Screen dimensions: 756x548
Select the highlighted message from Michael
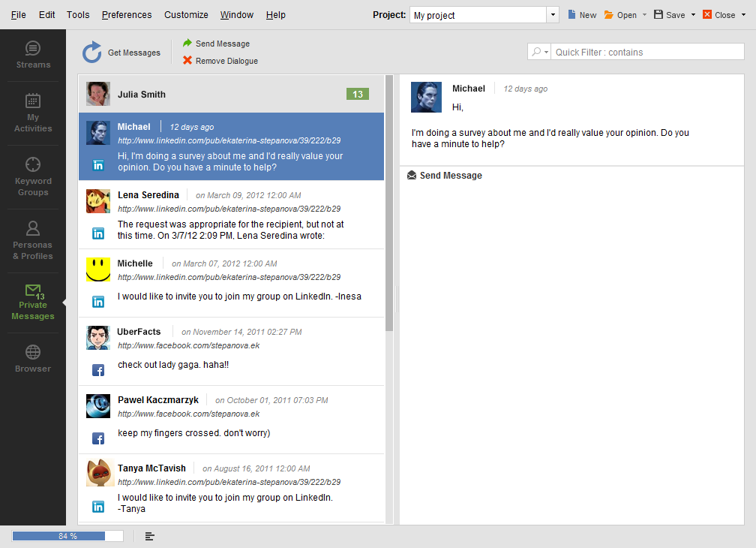tap(232, 146)
